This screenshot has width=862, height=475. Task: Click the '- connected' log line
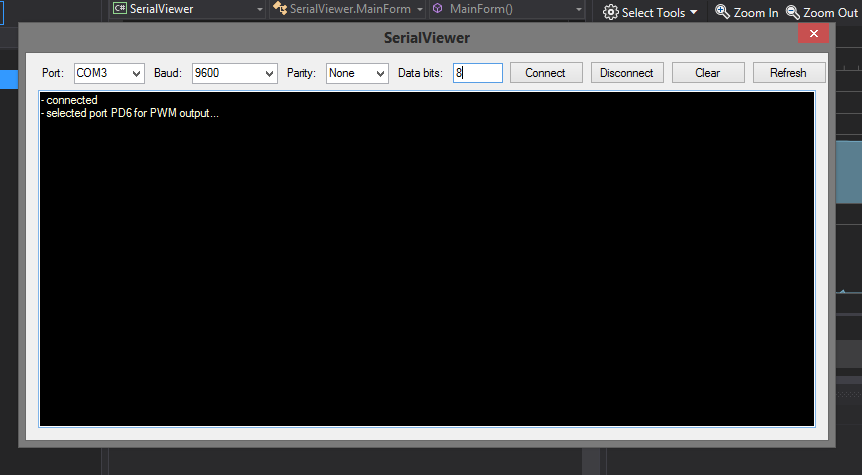coord(69,100)
